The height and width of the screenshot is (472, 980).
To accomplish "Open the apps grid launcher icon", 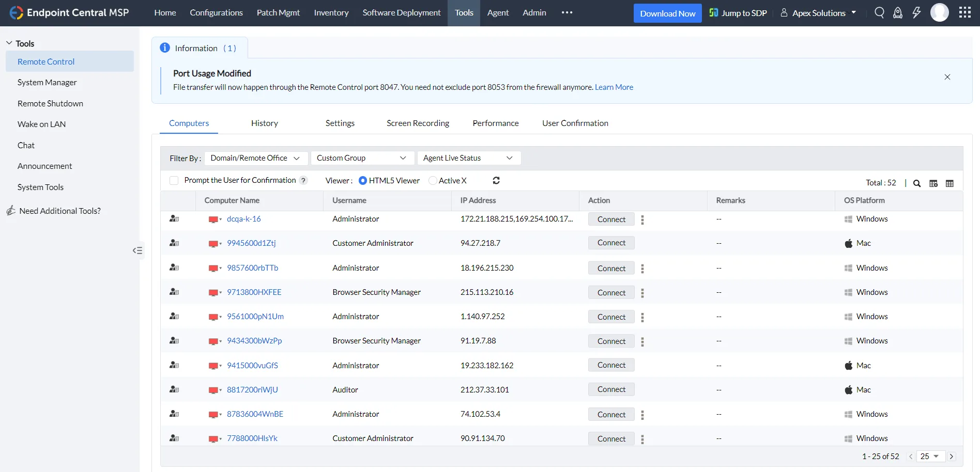I will (x=964, y=12).
